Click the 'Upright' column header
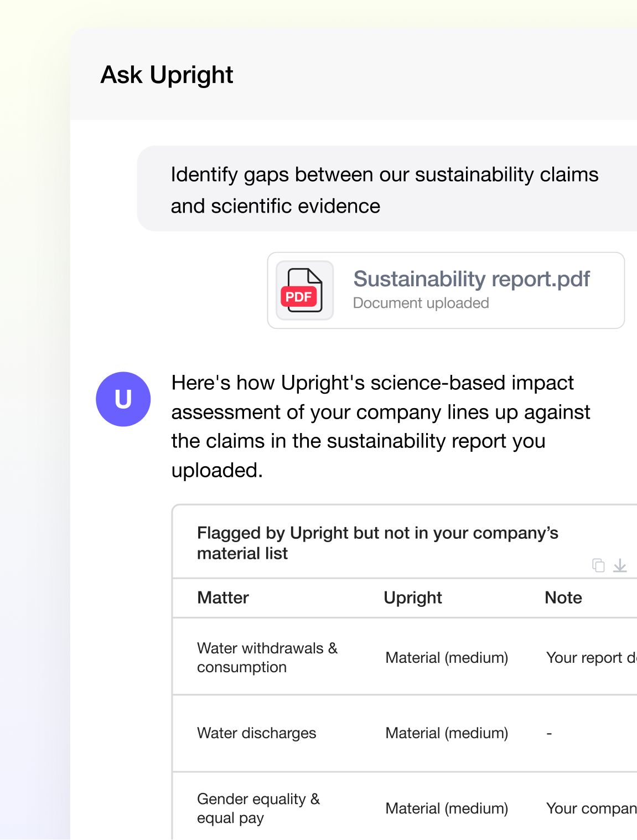This screenshot has width=637, height=840. coord(413,597)
